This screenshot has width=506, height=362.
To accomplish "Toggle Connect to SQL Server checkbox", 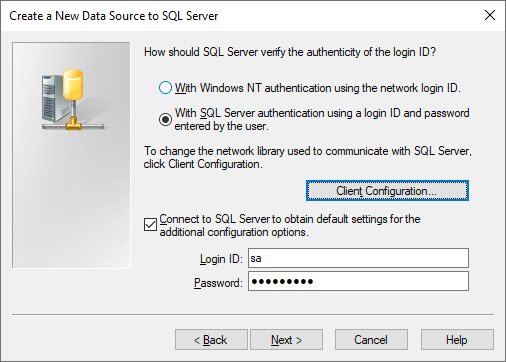I will tap(150, 225).
